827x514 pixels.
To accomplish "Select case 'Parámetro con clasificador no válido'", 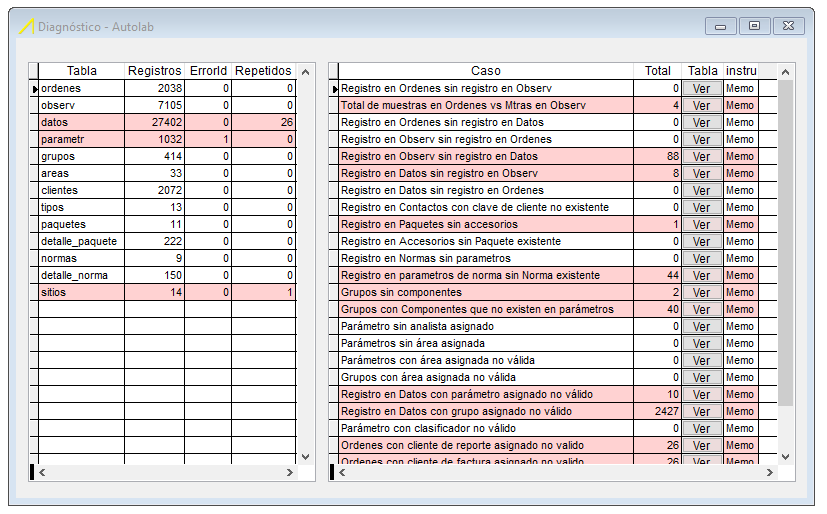I will [486, 429].
